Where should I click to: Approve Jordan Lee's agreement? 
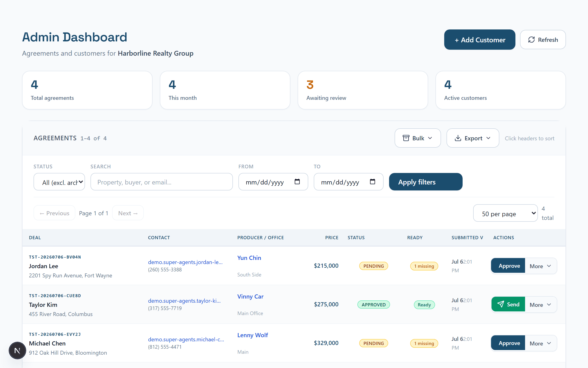508,266
